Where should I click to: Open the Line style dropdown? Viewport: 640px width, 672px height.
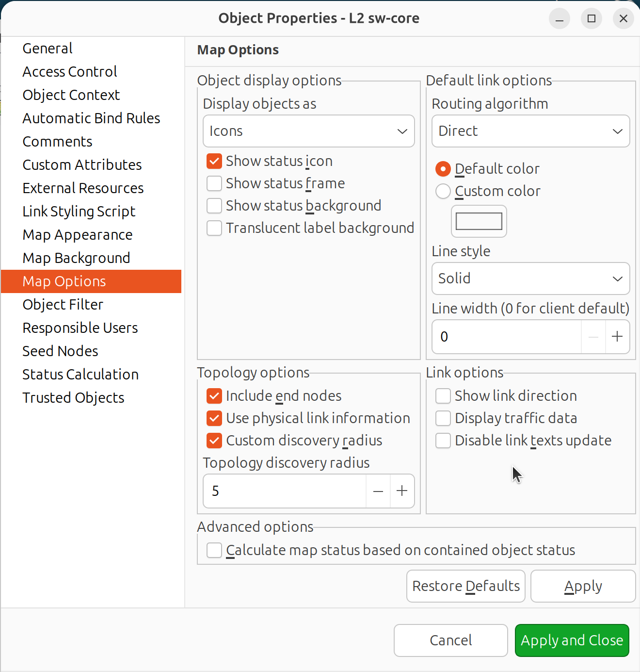(530, 279)
